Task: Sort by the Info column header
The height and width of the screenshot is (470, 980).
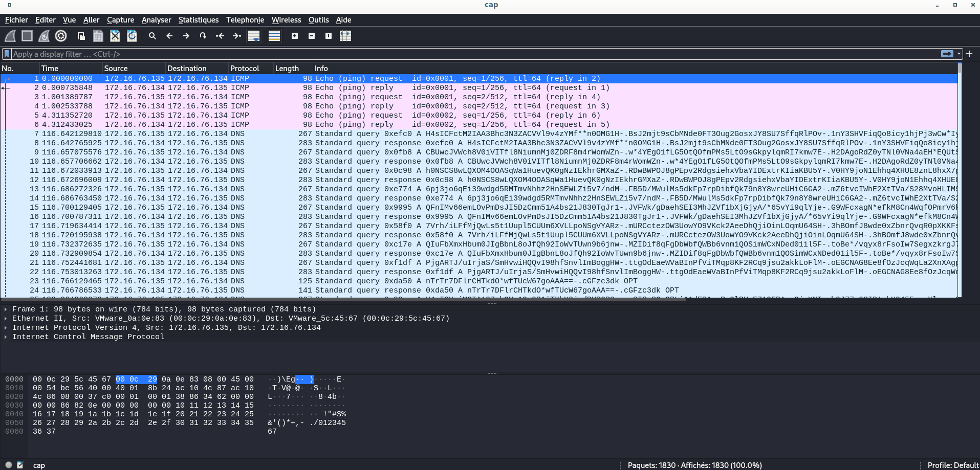Action: 635,69
